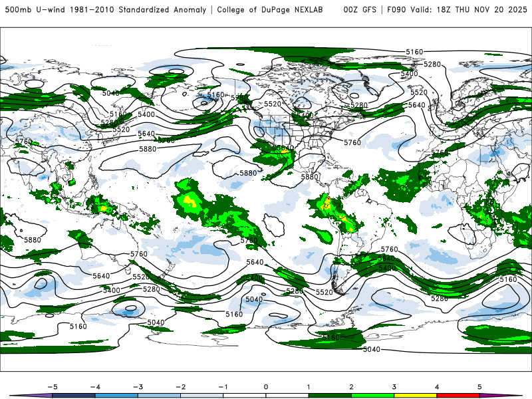Screen dimensions: 532x399
Task: Click the colorbar label '3'
Action: [394, 387]
